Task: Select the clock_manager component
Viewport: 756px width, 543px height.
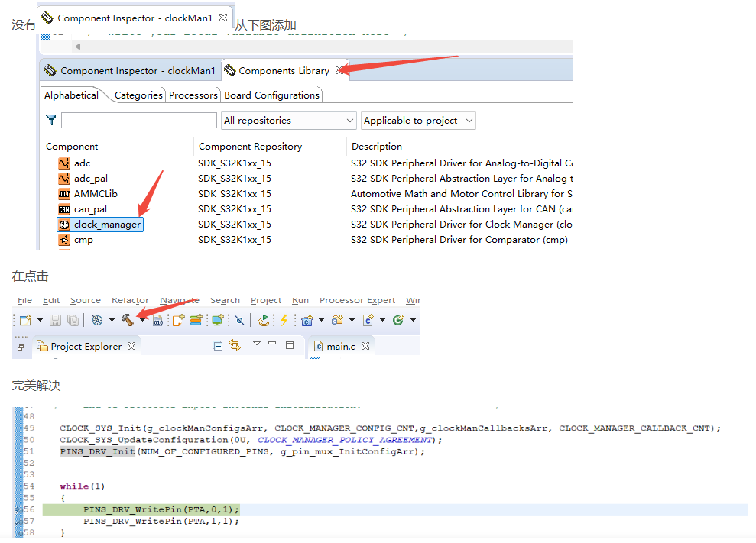Action: click(100, 225)
